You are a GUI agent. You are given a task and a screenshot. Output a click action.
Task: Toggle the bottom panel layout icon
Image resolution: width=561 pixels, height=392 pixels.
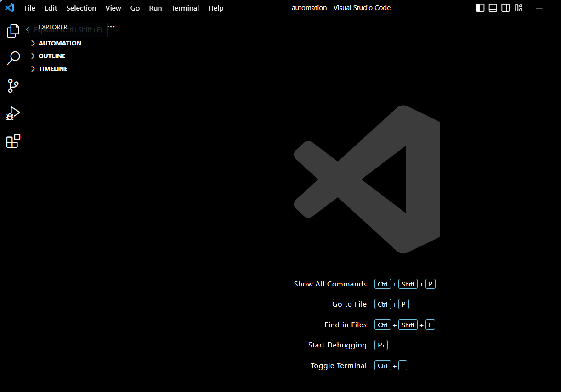point(493,8)
